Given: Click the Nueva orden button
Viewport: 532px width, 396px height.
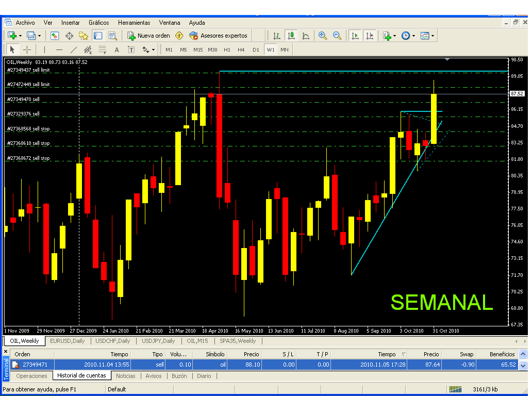Looking at the screenshot, I should (148, 36).
